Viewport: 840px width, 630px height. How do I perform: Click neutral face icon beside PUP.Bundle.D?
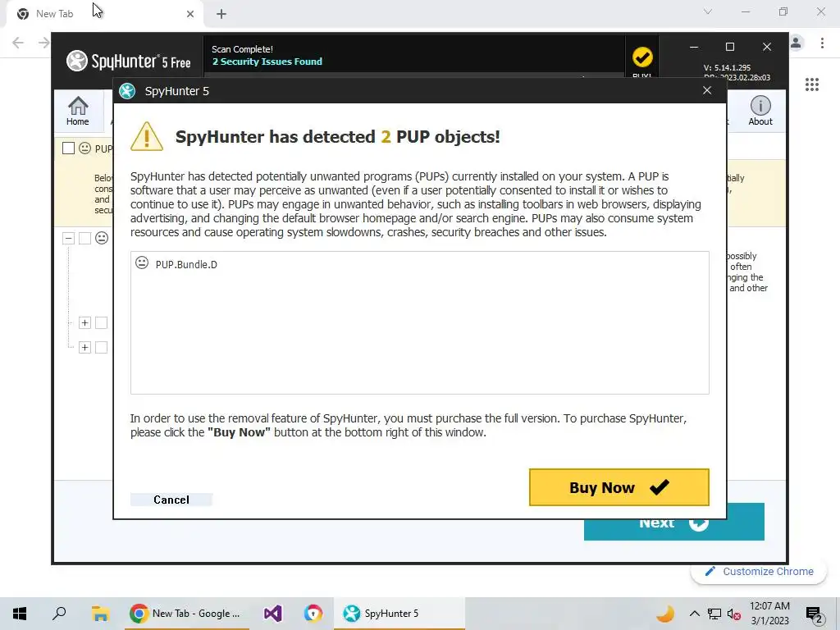point(142,262)
